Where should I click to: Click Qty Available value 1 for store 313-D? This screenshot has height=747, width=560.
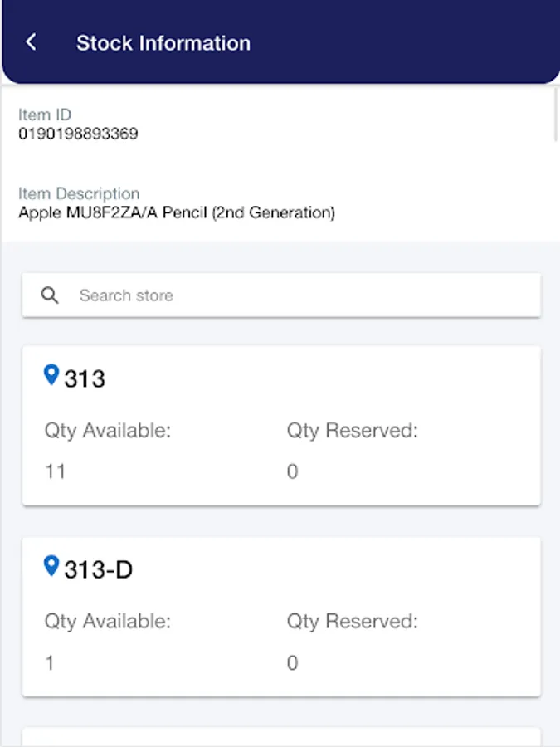click(50, 663)
